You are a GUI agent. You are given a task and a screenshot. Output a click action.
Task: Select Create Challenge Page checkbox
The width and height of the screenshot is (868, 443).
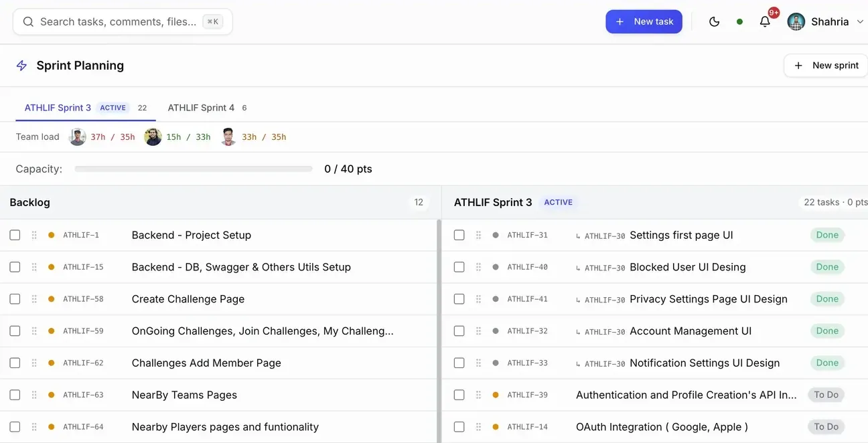click(x=15, y=299)
